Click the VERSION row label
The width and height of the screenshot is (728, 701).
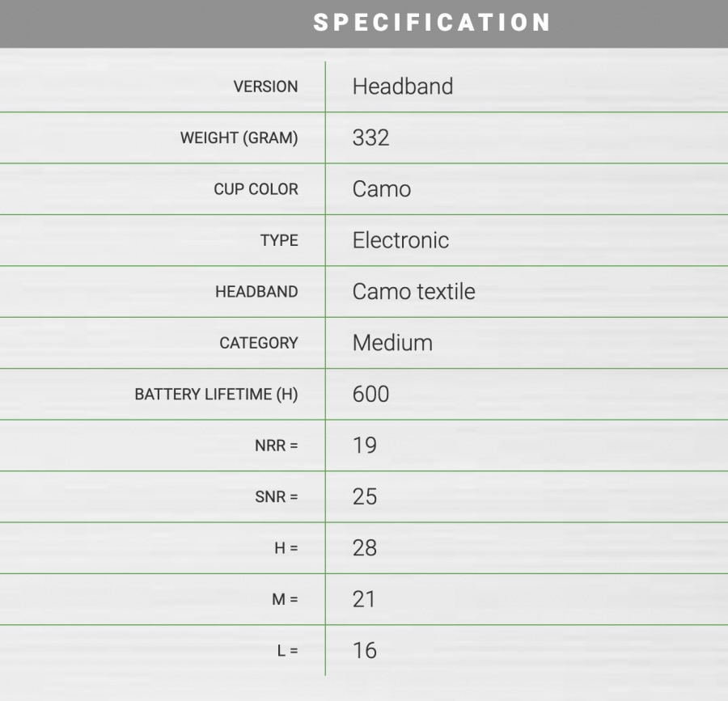265,87
